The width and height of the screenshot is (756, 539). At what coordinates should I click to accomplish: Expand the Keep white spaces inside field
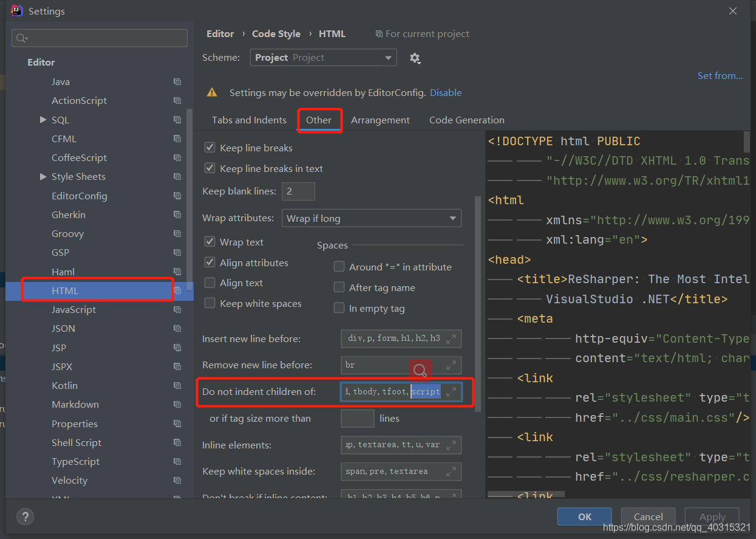click(x=451, y=472)
